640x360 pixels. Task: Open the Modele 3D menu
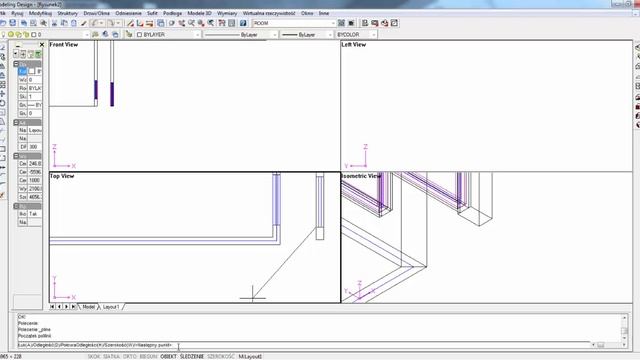(x=199, y=13)
